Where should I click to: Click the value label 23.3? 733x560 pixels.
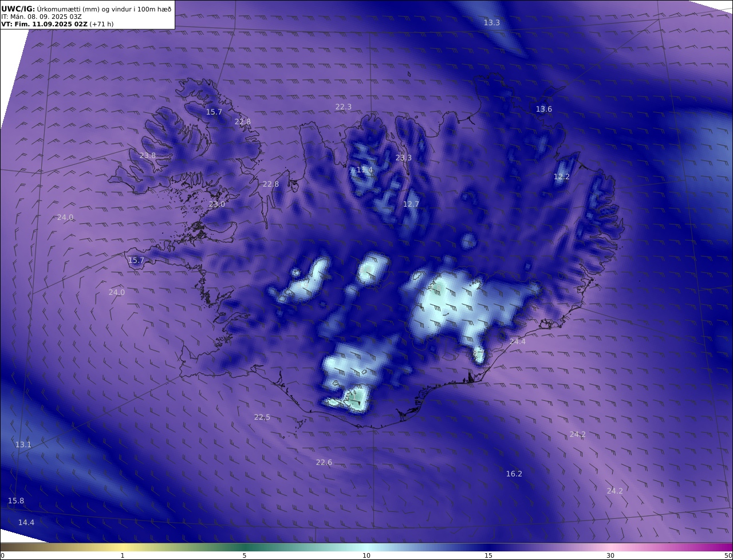pos(404,157)
